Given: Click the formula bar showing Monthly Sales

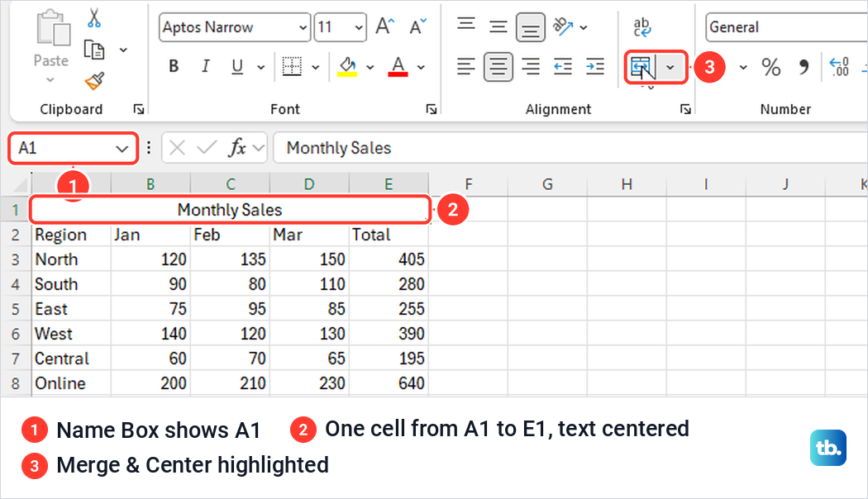Looking at the screenshot, I should [x=570, y=148].
